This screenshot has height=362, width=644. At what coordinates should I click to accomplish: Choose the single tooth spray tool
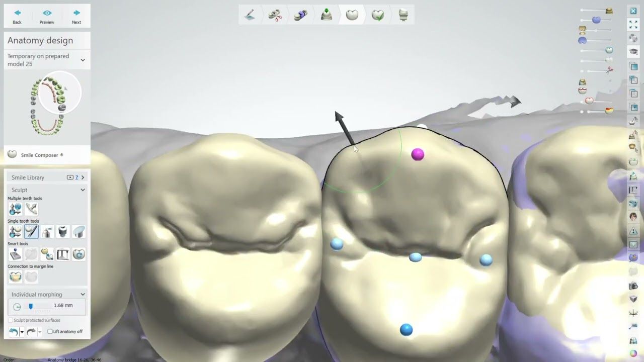[x=47, y=231]
